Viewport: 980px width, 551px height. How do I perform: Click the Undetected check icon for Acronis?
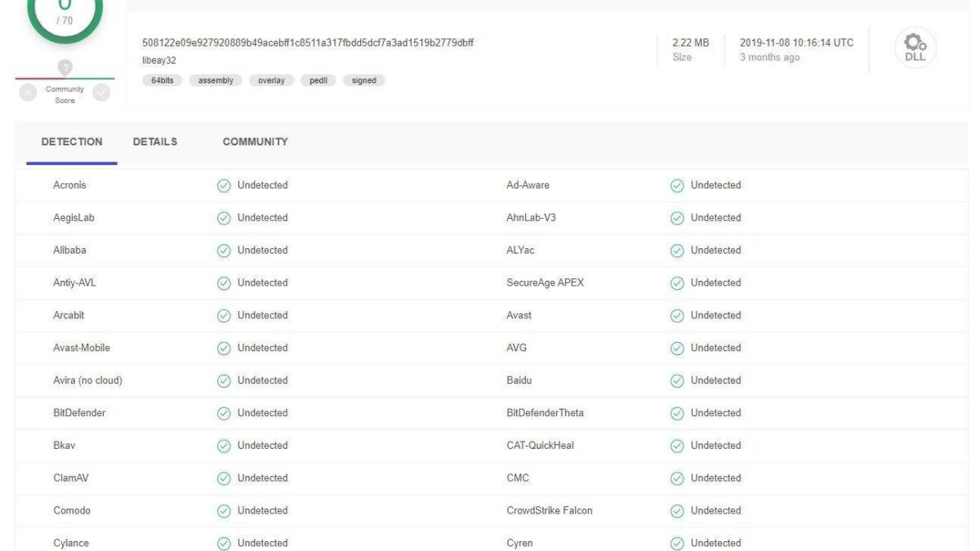click(223, 185)
